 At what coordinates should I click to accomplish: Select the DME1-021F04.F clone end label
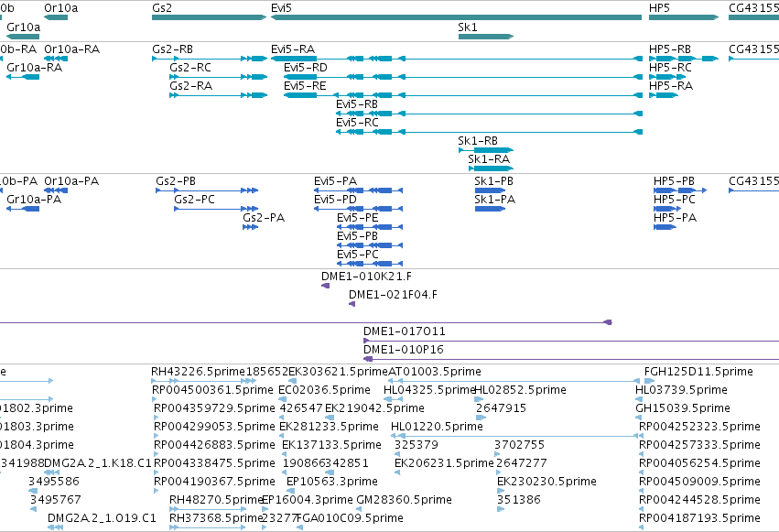click(x=393, y=295)
